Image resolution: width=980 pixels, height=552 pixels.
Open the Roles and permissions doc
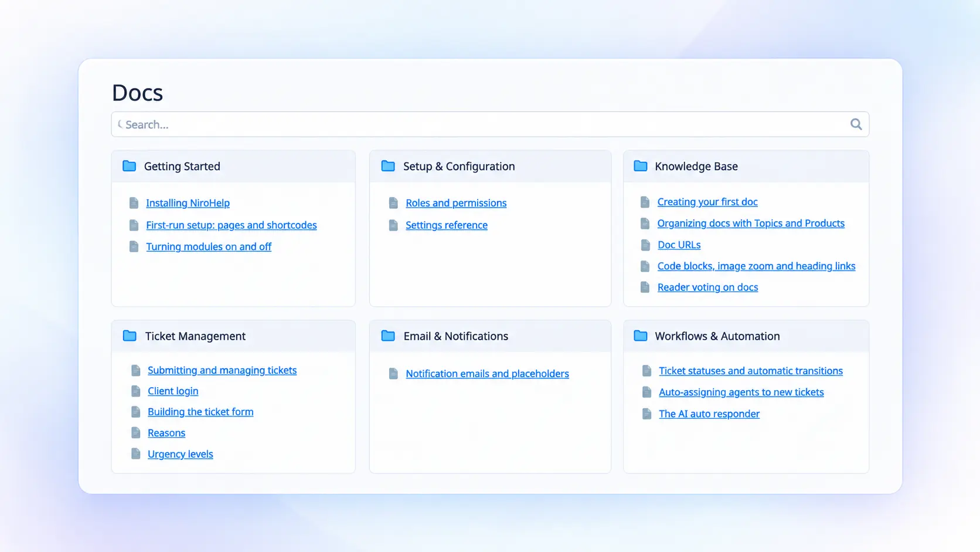456,203
